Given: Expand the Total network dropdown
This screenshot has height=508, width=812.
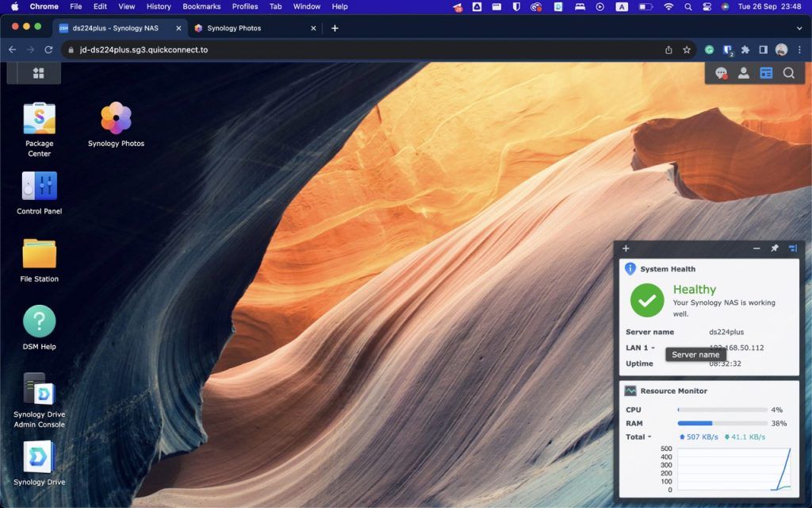Looking at the screenshot, I should point(638,437).
